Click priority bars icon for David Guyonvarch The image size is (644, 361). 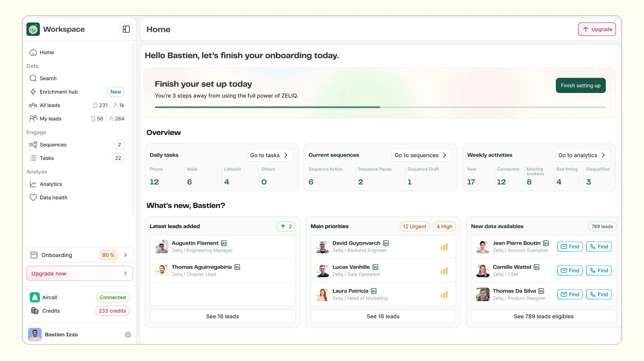[x=444, y=247]
